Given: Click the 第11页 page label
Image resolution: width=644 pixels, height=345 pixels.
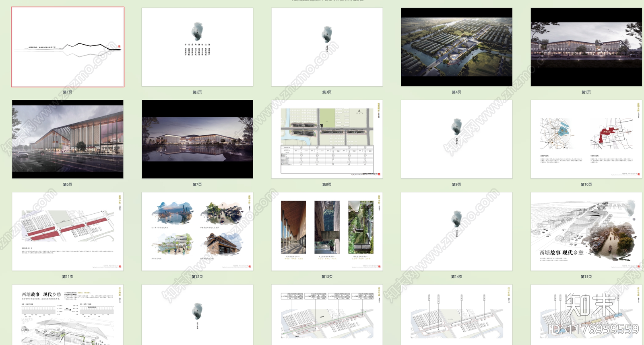Looking at the screenshot, I should point(68,277).
